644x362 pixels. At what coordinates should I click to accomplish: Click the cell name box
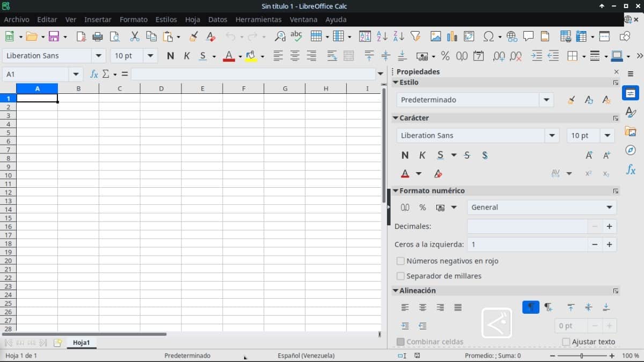coord(38,74)
